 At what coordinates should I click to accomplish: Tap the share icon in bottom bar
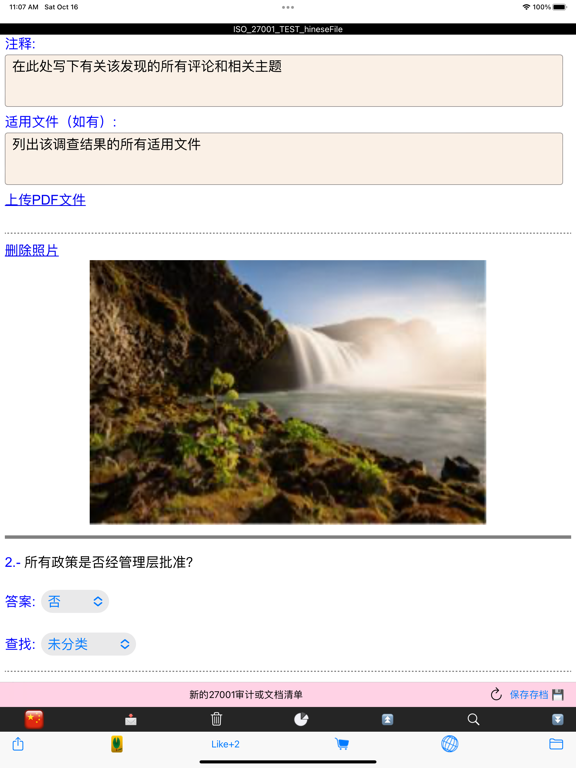coord(18,744)
